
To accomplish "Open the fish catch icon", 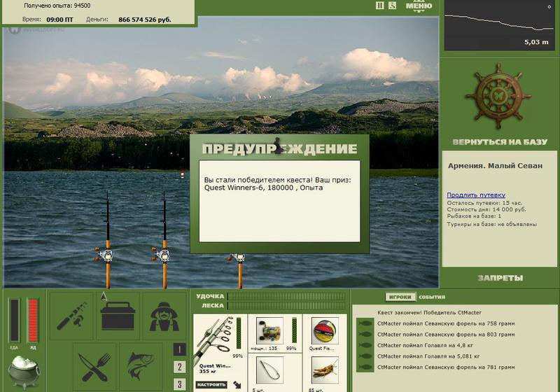I will tap(141, 366).
